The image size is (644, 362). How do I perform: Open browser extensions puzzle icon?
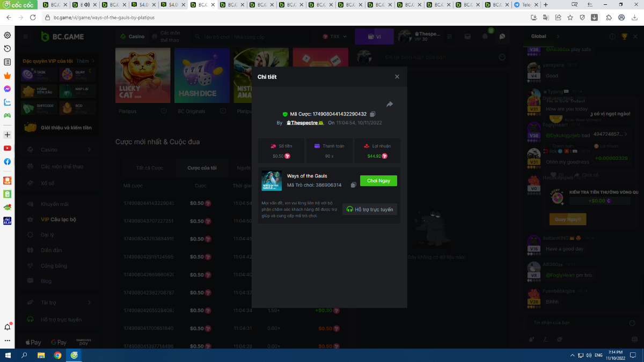click(x=609, y=17)
